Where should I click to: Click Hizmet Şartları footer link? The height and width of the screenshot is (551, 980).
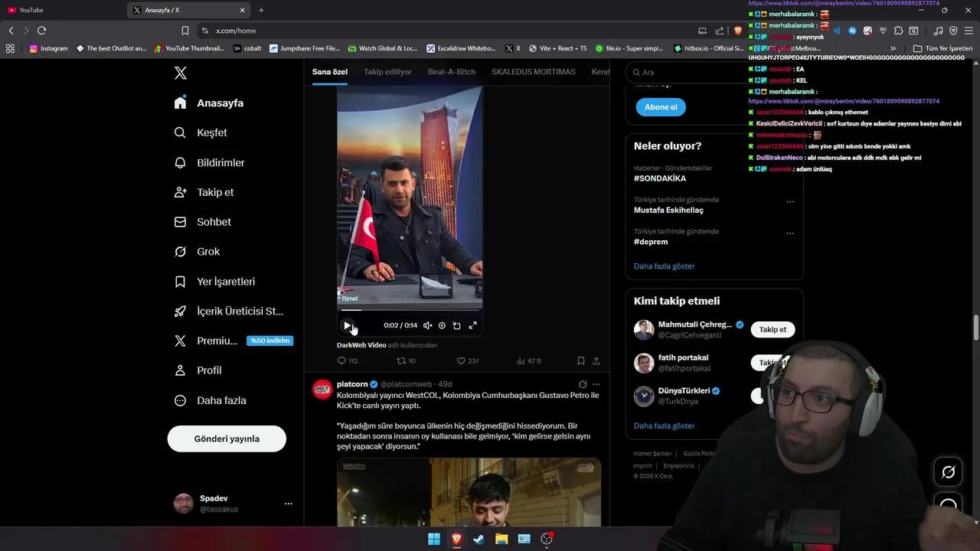pyautogui.click(x=652, y=454)
